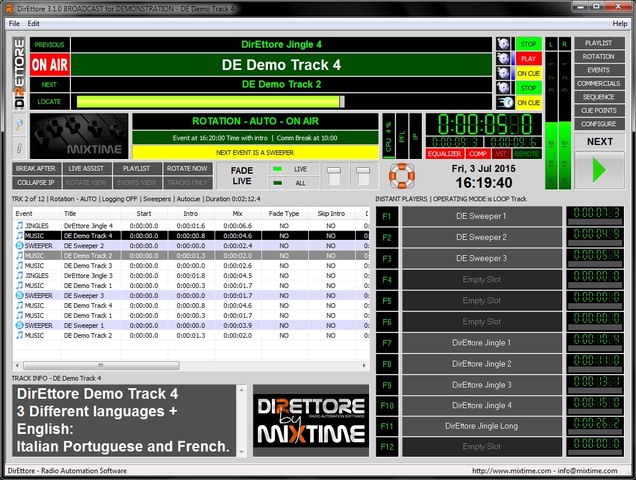
Task: Click the green NEXT play arrow
Action: (x=599, y=170)
